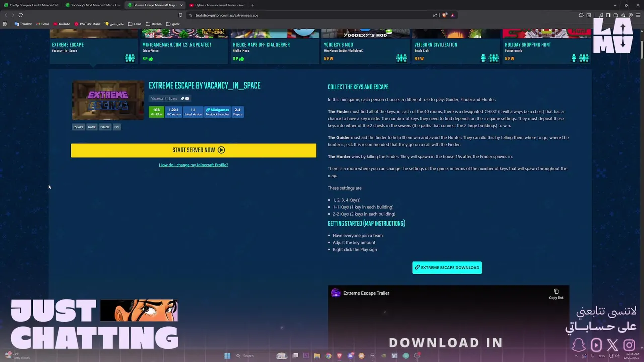644x362 pixels.
Task: Go back using the browser back arrow
Action: click(6, 15)
